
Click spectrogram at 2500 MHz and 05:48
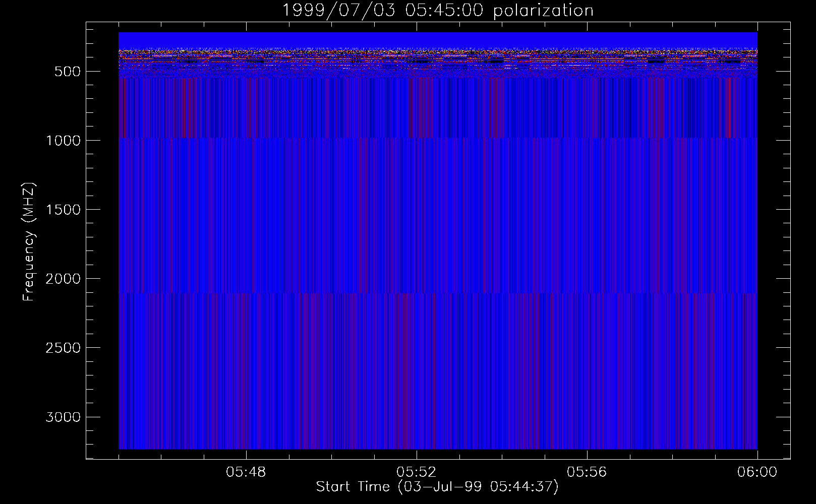(x=246, y=347)
